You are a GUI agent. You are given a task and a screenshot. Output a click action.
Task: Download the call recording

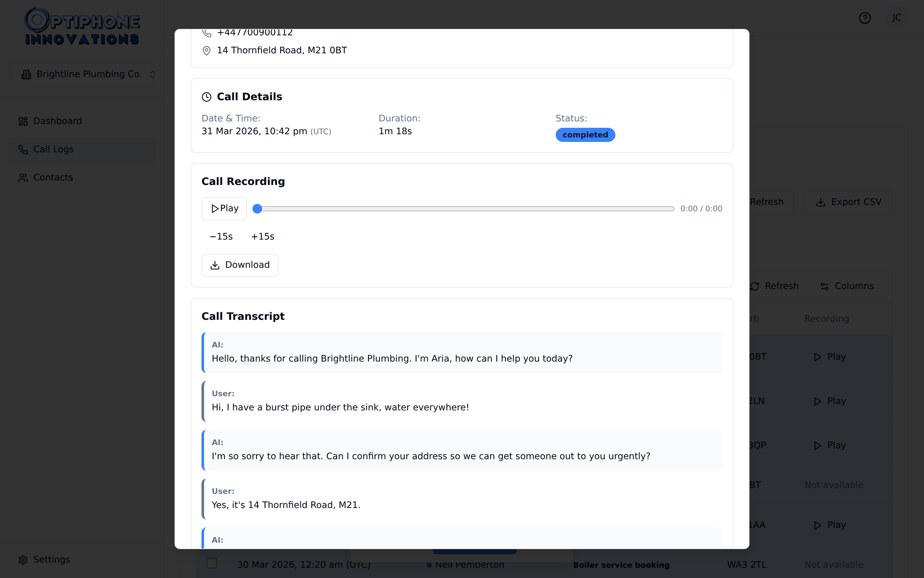pyautogui.click(x=240, y=265)
